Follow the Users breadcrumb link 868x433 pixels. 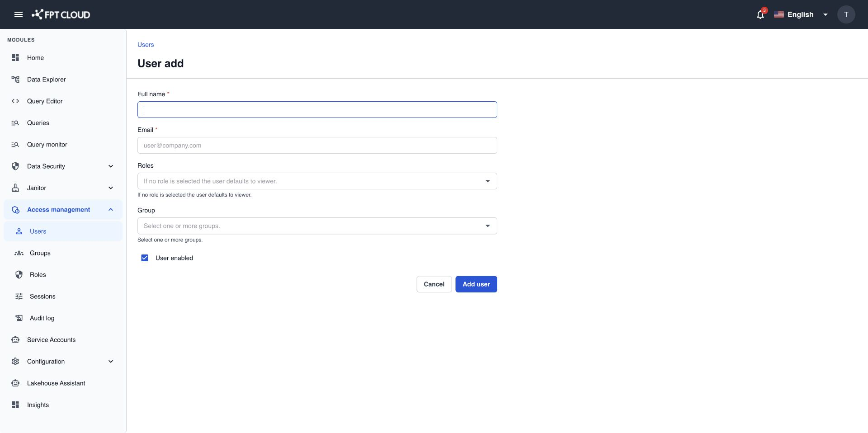coord(146,45)
